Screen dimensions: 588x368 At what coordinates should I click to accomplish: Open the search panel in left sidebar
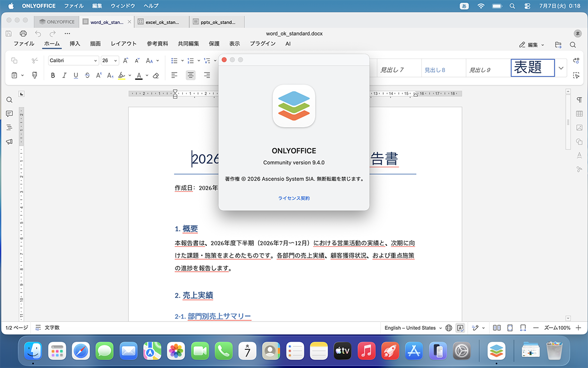tap(9, 100)
